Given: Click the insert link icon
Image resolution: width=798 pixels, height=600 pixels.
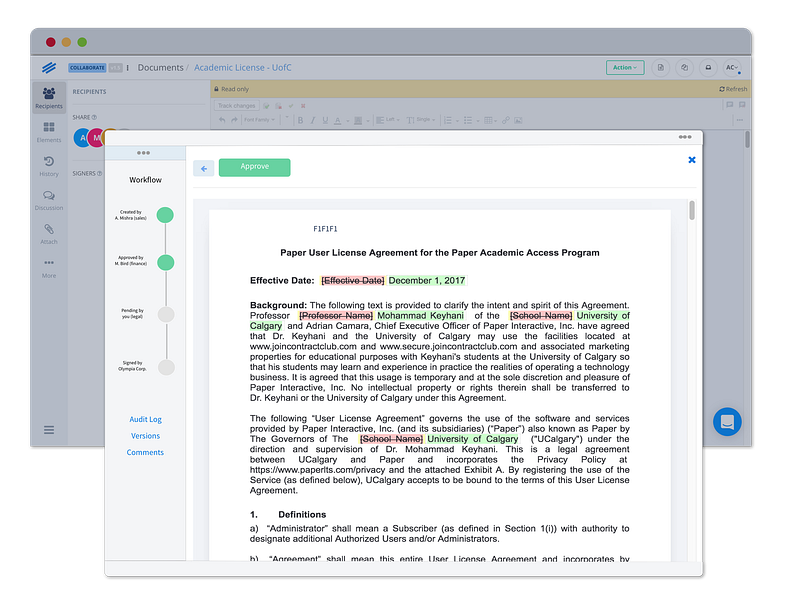Looking at the screenshot, I should tap(505, 121).
